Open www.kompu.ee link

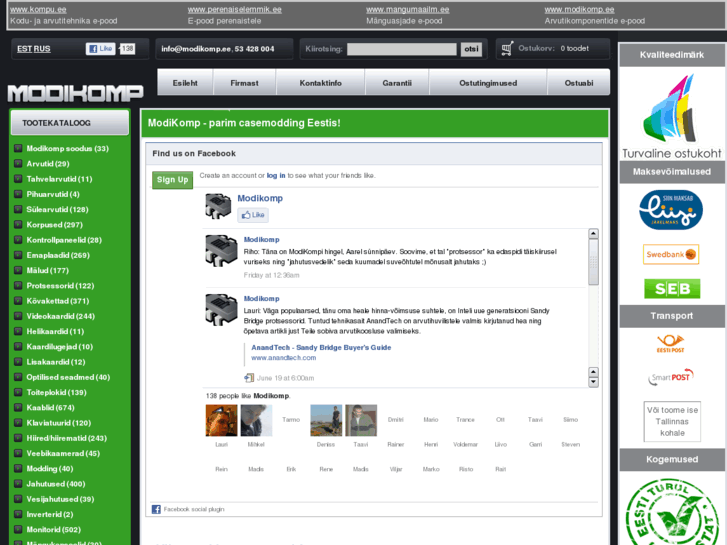coord(38,9)
